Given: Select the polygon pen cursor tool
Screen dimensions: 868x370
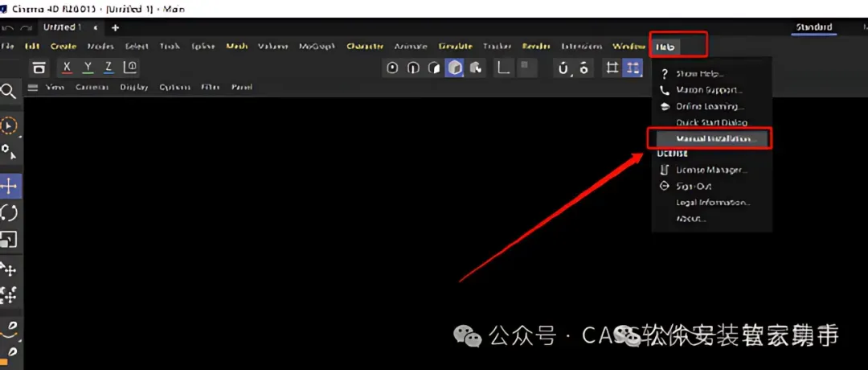Looking at the screenshot, I should click(x=9, y=152).
